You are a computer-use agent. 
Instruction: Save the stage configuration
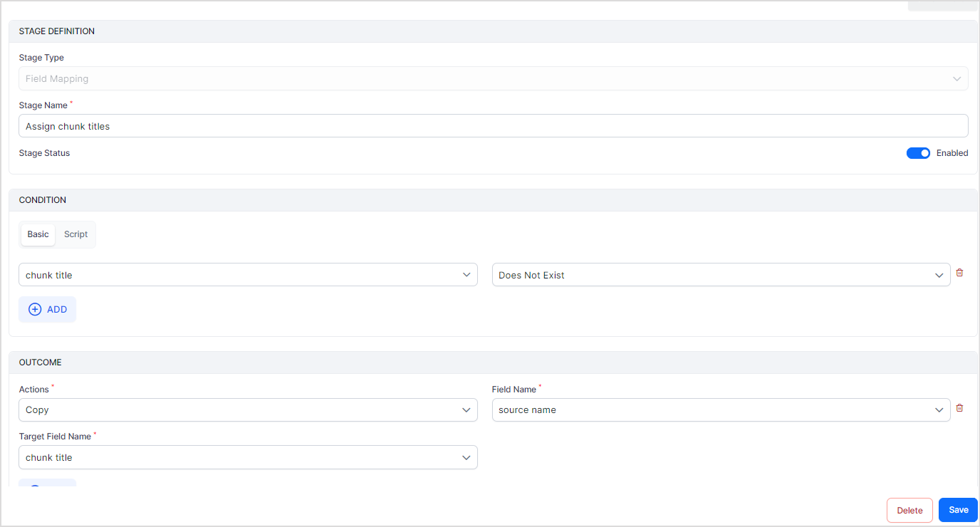click(x=958, y=510)
